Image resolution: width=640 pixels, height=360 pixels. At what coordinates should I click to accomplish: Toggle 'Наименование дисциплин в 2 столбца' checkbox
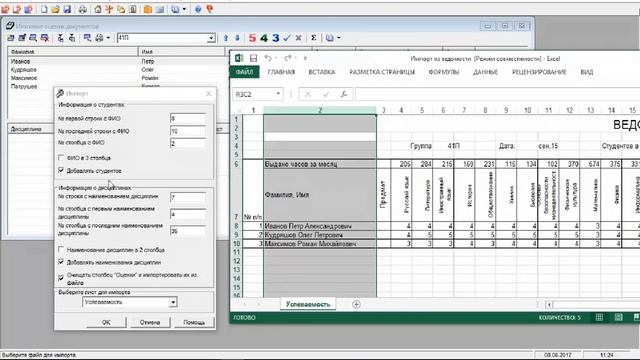(x=61, y=249)
